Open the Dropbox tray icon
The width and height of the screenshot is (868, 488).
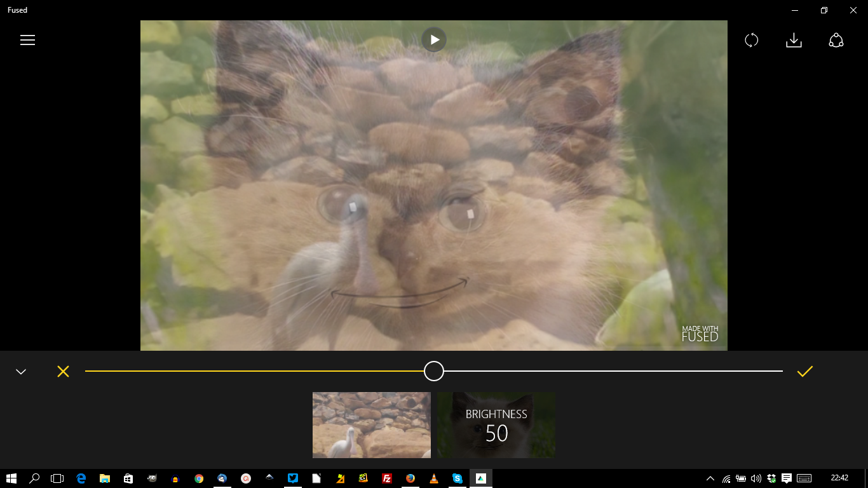coord(771,478)
